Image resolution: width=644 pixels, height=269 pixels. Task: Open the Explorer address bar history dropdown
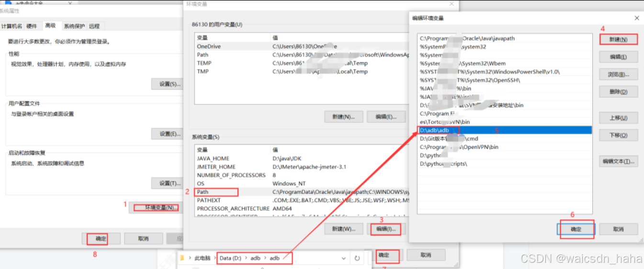[344, 258]
